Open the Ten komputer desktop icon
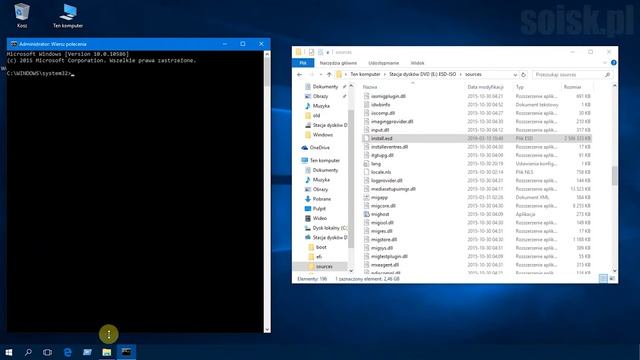The height and width of the screenshot is (360, 640). pos(68,16)
